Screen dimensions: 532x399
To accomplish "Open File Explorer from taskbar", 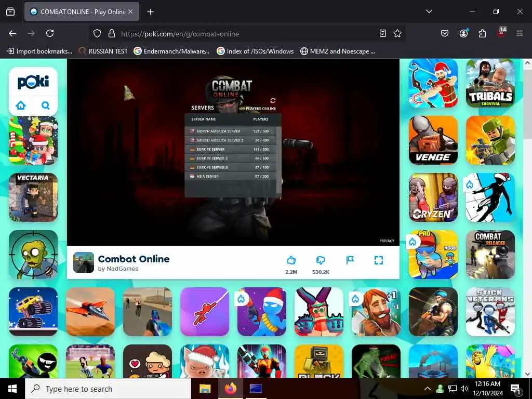I will point(205,389).
